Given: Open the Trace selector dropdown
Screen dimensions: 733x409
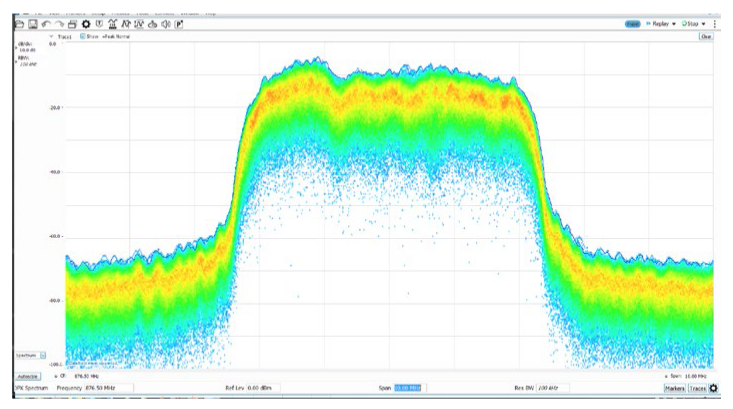Looking at the screenshot, I should pyautogui.click(x=51, y=36).
